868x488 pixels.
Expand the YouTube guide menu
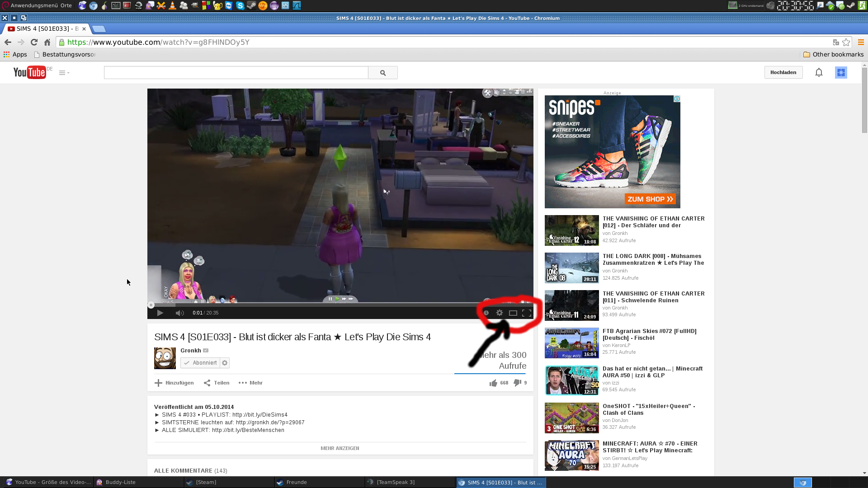(x=64, y=73)
